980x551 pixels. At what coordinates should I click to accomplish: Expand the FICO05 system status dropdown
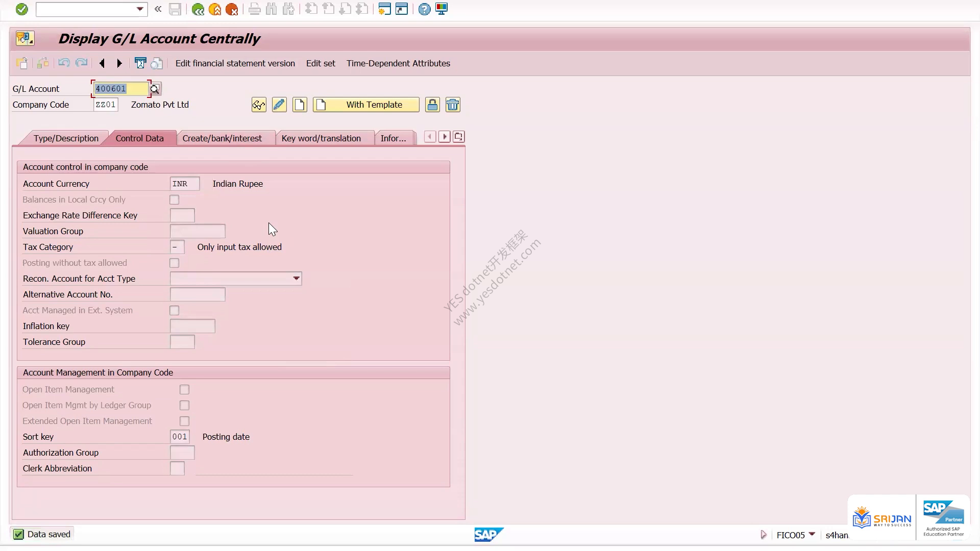(x=812, y=534)
